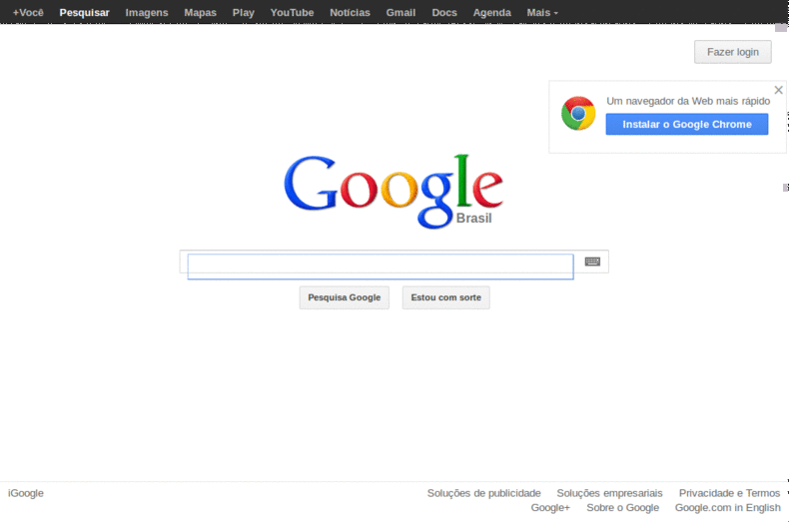Open the iGoogle footer link
Image resolution: width=799 pixels, height=532 pixels.
[x=26, y=493]
